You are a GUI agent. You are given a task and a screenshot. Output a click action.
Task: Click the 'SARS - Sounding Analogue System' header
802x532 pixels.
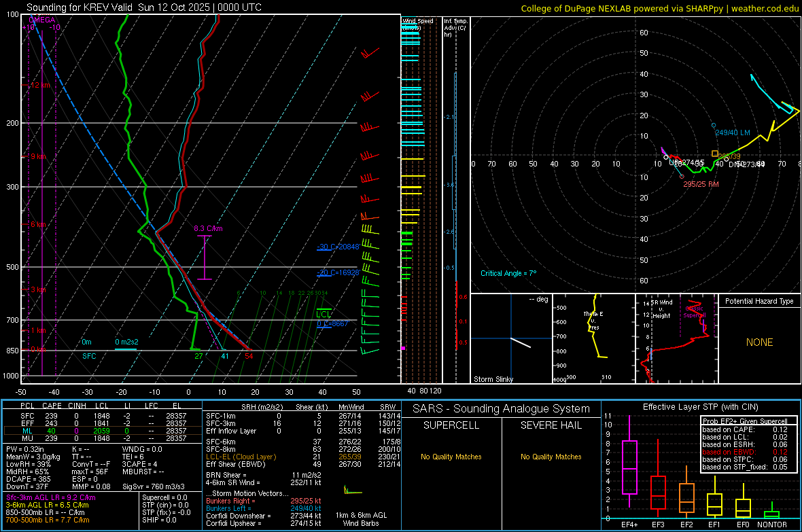click(x=502, y=409)
